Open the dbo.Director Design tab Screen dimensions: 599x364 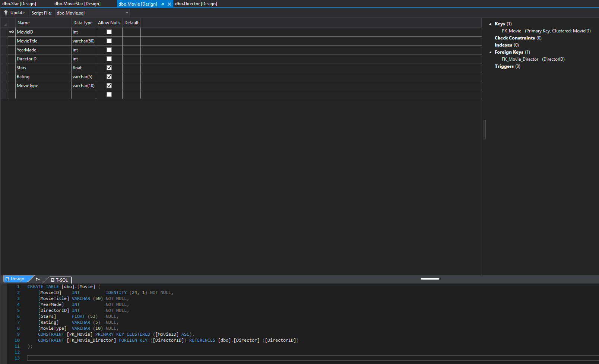point(196,4)
